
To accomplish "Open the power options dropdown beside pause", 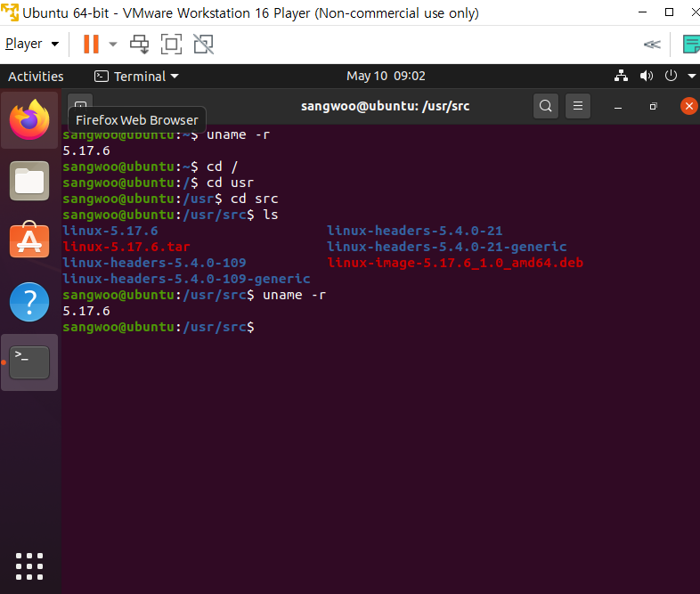I will pyautogui.click(x=113, y=45).
